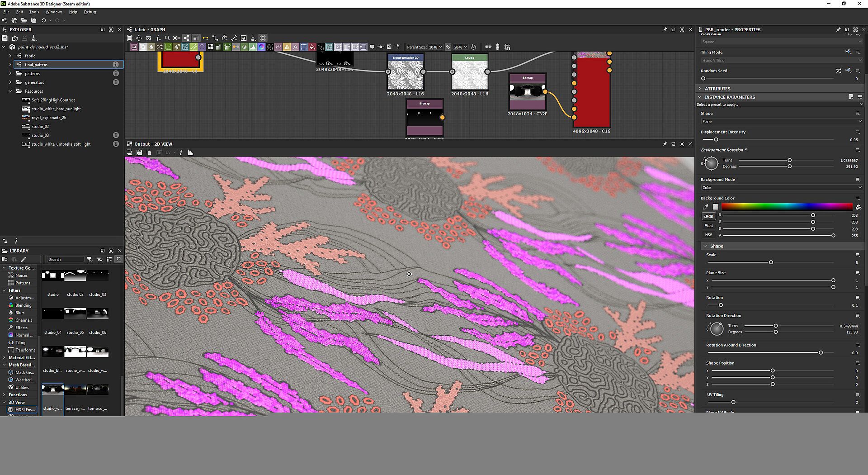Click the histogram icon in 2D View toolbar
Image resolution: width=868 pixels, height=475 pixels.
[x=190, y=152]
